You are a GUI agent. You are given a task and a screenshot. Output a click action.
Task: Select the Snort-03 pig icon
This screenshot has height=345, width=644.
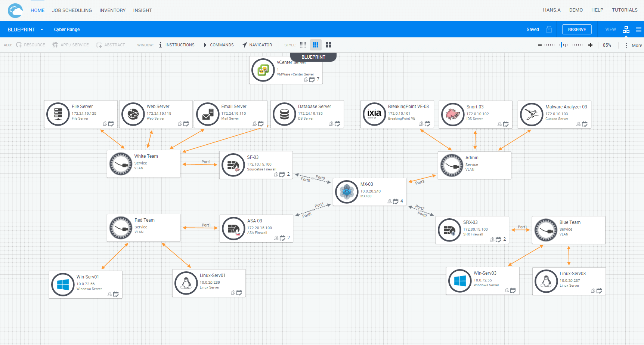pyautogui.click(x=453, y=114)
